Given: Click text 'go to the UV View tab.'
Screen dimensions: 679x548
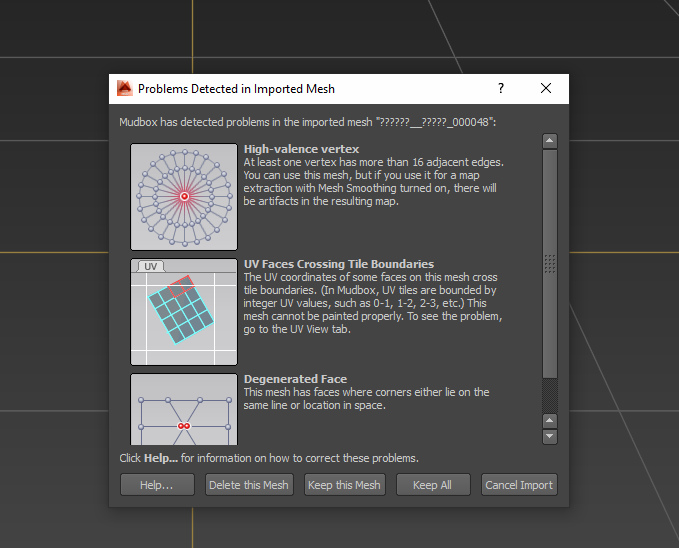Looking at the screenshot, I should 297,329.
